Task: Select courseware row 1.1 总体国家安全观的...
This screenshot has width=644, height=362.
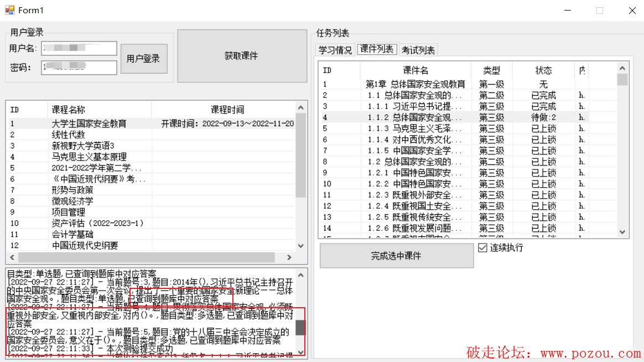Action: 468,95
